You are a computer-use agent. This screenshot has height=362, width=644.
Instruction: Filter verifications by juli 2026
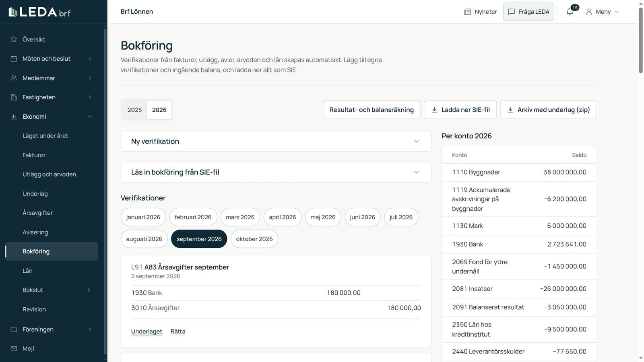tap(401, 217)
